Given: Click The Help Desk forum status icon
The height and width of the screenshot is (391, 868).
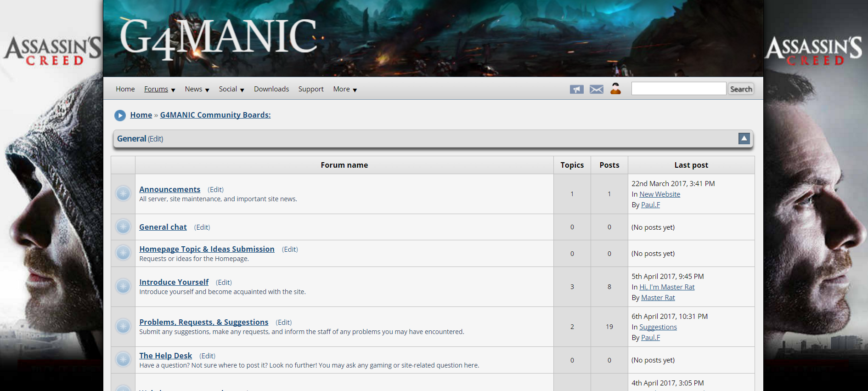Looking at the screenshot, I should pyautogui.click(x=123, y=359).
